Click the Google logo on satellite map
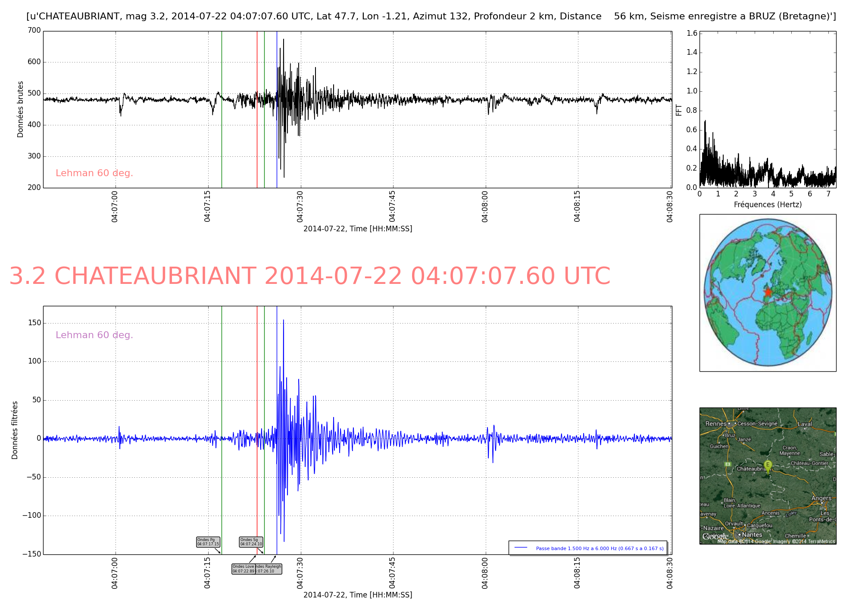This screenshot has width=862, height=616. click(715, 537)
